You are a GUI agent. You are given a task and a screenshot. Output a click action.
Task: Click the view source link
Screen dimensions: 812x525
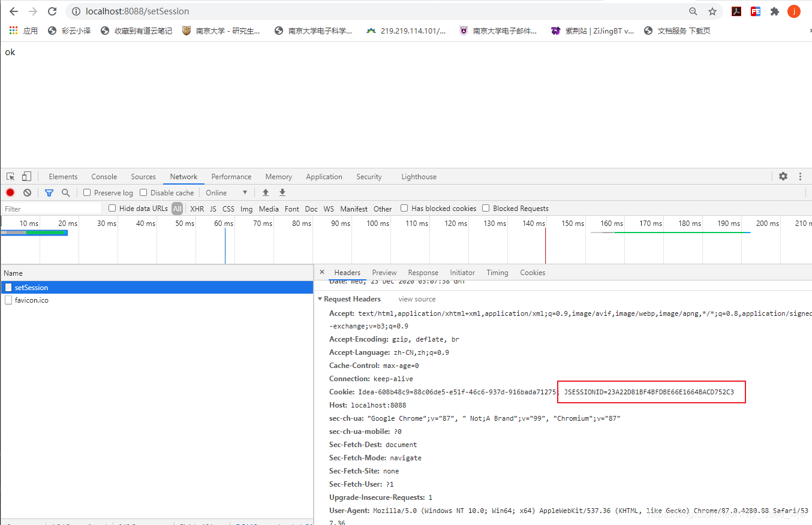(x=417, y=299)
